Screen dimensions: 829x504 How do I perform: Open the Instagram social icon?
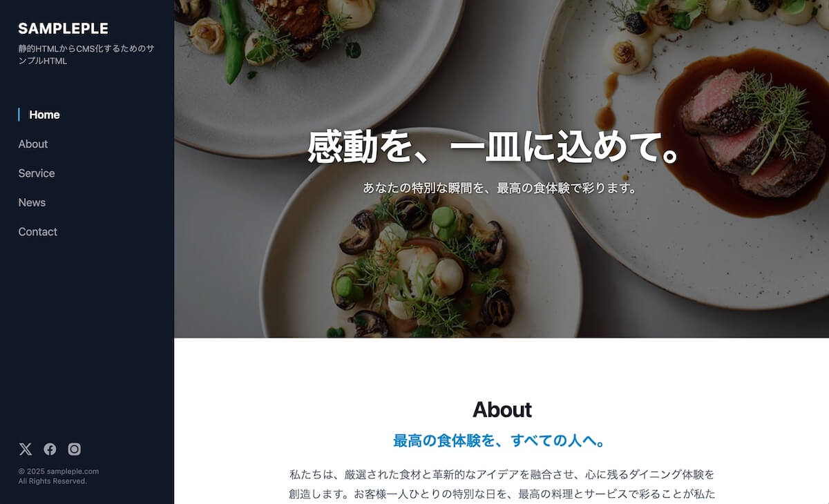[75, 449]
